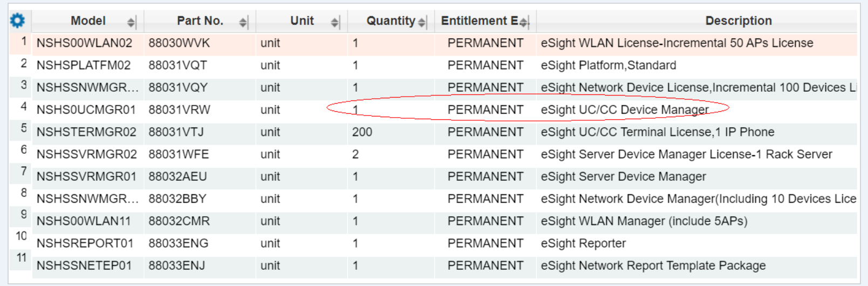
Task: Select row 1 NSHS00WLAN02
Action: click(433, 43)
